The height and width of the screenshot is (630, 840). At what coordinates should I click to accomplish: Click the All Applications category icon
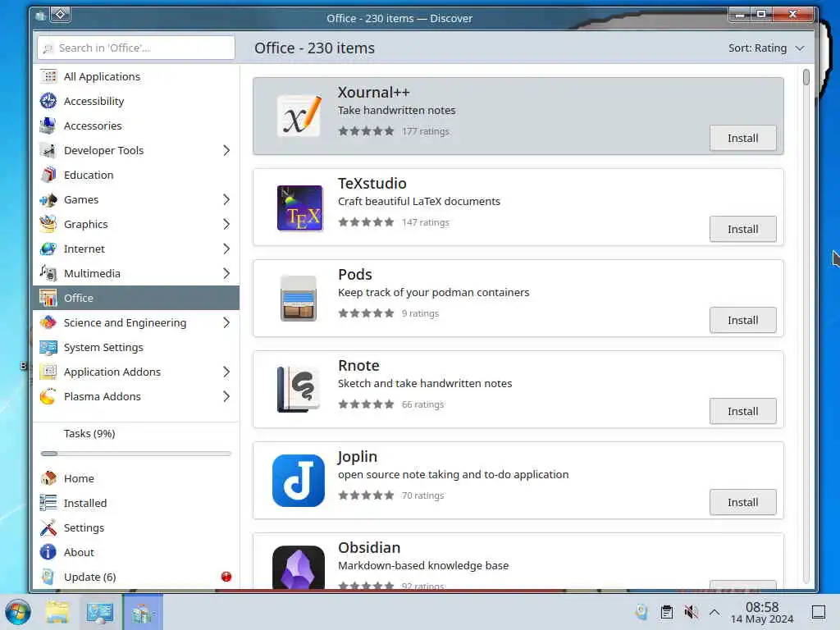click(48, 76)
